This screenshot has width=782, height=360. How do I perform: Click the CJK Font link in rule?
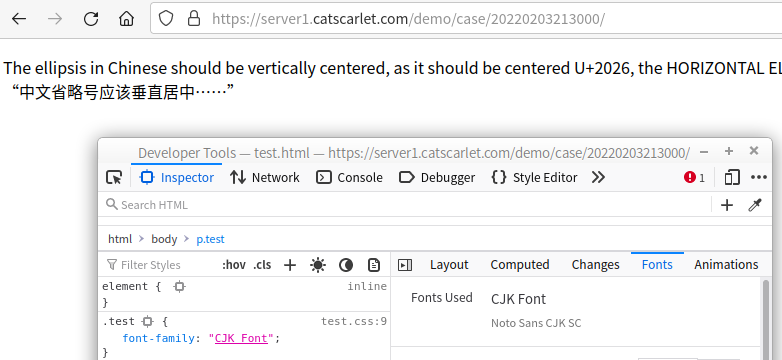[x=241, y=338]
